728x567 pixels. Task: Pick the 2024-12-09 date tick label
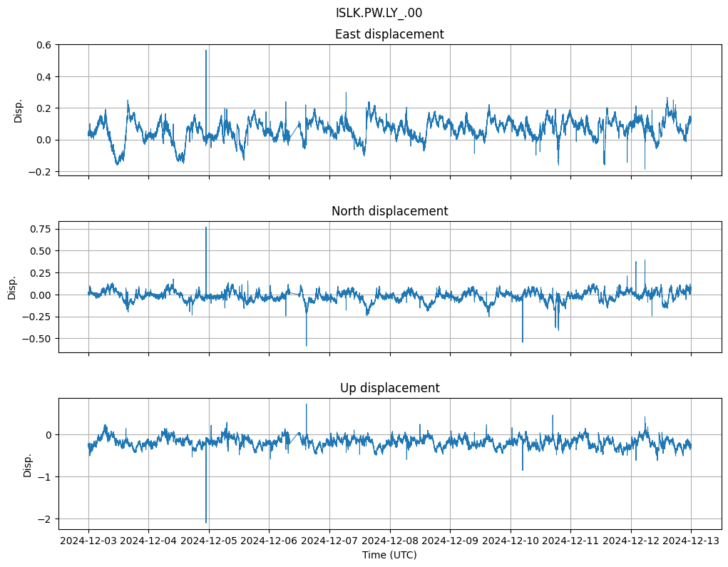point(450,541)
